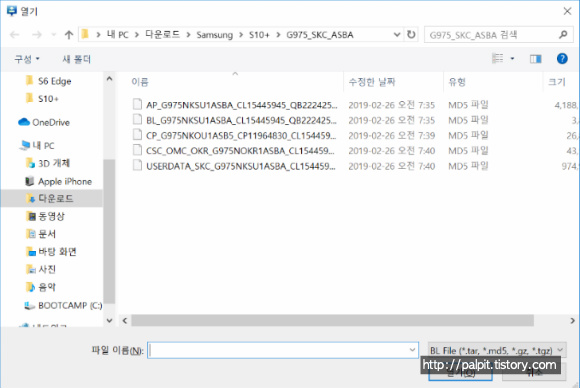Toggle the preview pane
Viewport: 580px width, 388px height.
coord(536,58)
